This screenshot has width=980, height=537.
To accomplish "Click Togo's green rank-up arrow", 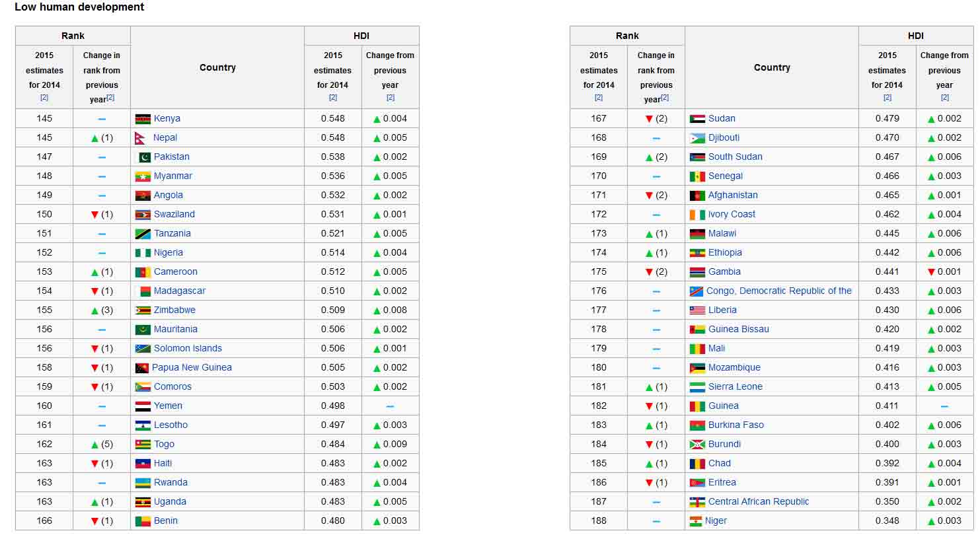I will point(94,445).
